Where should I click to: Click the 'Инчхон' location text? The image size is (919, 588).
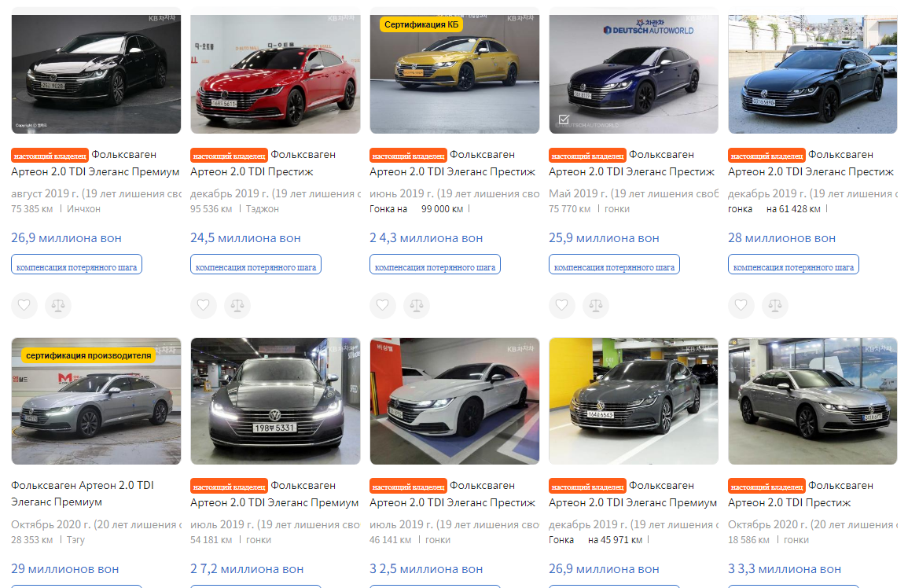point(84,208)
